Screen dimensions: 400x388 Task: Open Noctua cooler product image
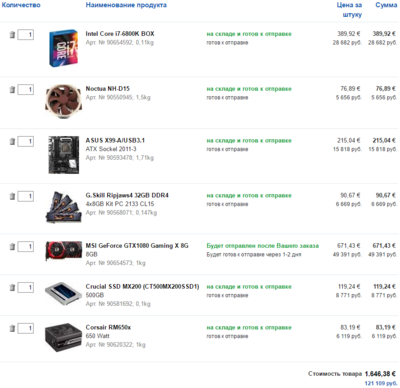[63, 101]
